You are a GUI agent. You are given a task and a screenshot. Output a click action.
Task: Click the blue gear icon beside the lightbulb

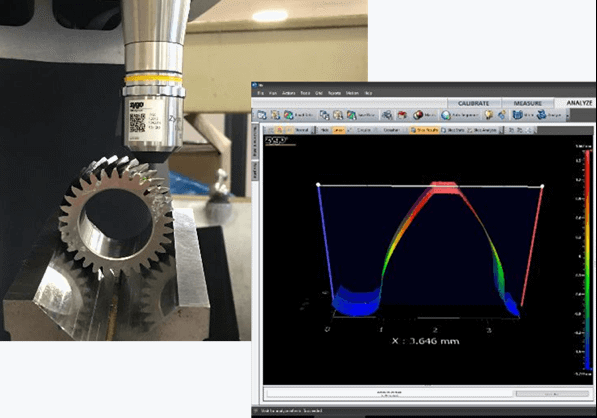click(x=502, y=115)
